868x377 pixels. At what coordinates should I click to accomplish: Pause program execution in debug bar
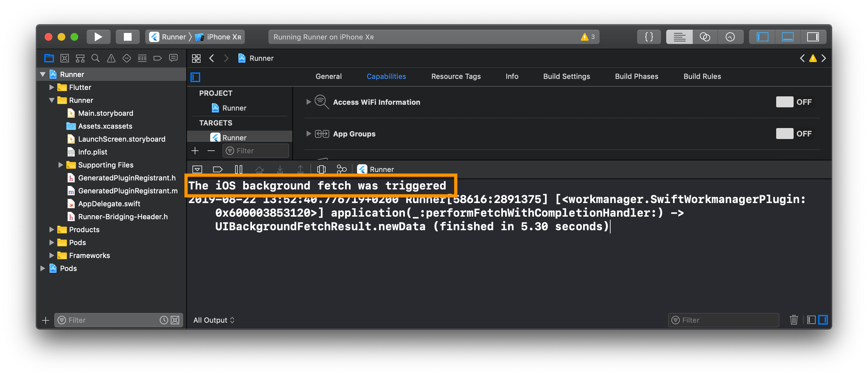pyautogui.click(x=239, y=169)
